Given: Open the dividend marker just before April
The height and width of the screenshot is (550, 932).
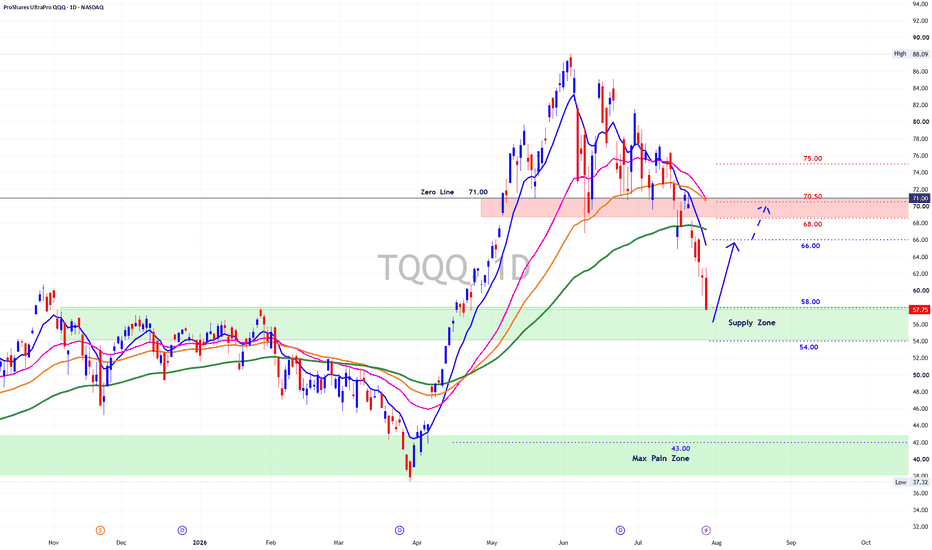Looking at the screenshot, I should point(399,530).
